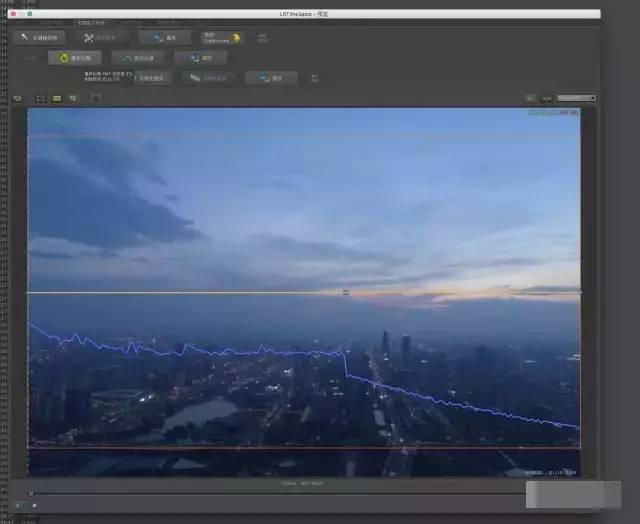640x524 pixels.
Task: Click the icon left of the preview dropdown
Action: pos(547,98)
